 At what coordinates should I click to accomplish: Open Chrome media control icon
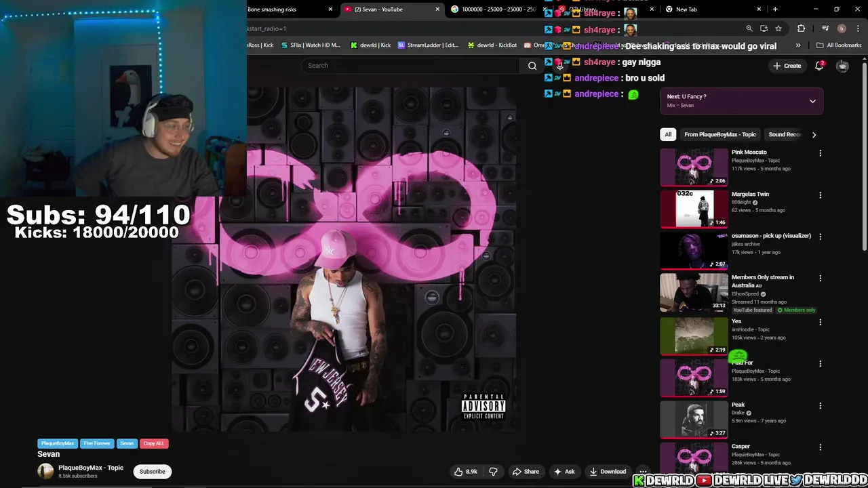[x=825, y=28]
